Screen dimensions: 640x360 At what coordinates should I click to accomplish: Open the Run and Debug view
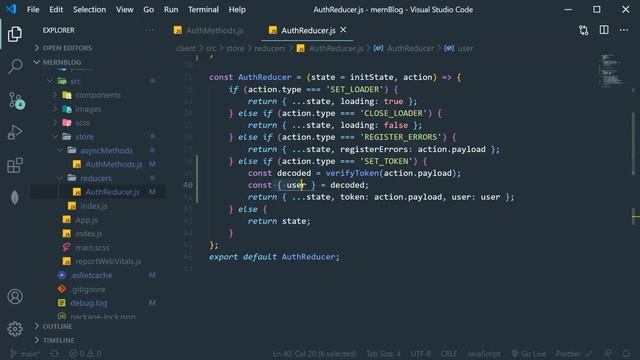pos(15,132)
